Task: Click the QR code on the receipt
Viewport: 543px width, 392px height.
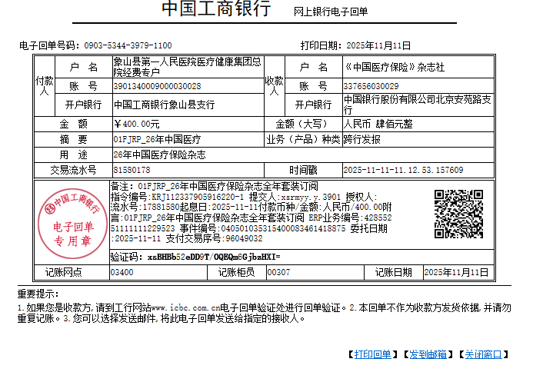Action: click(x=458, y=214)
